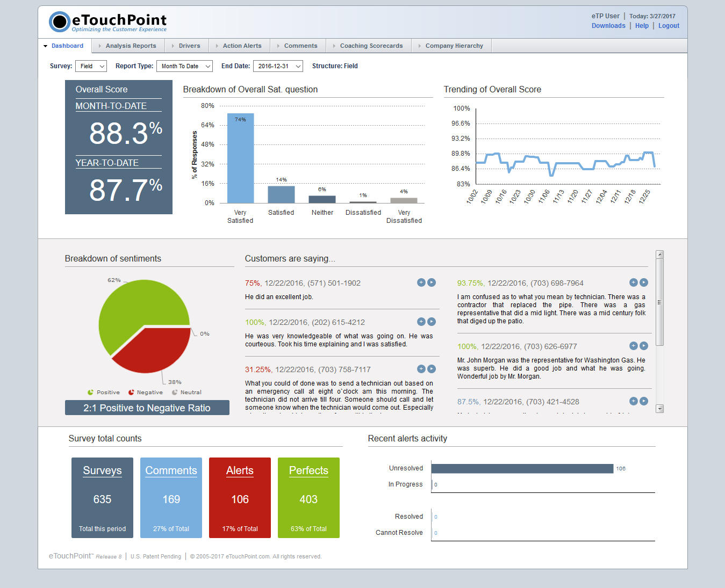
Task: Click plus icon on (202) 615-4212 comment
Action: [x=421, y=322]
